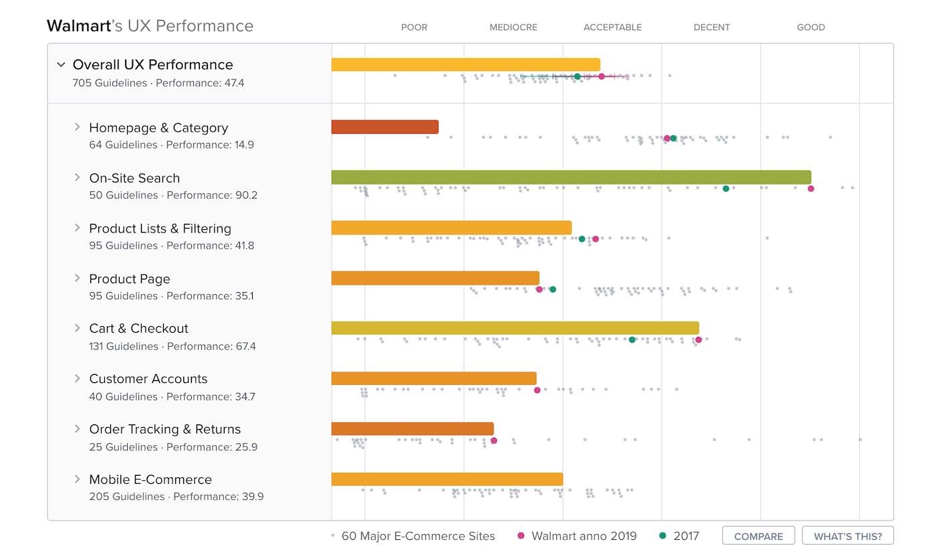936x560 pixels.
Task: Collapse the Overall UX Performance section
Action: click(62, 65)
